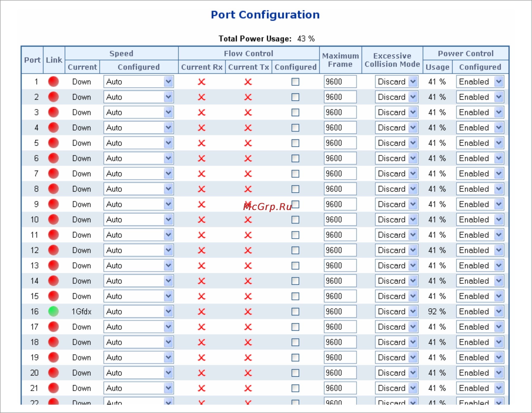Click the Current Tx red X for port 5
Image resolution: width=532 pixels, height=413 pixels.
coord(248,143)
